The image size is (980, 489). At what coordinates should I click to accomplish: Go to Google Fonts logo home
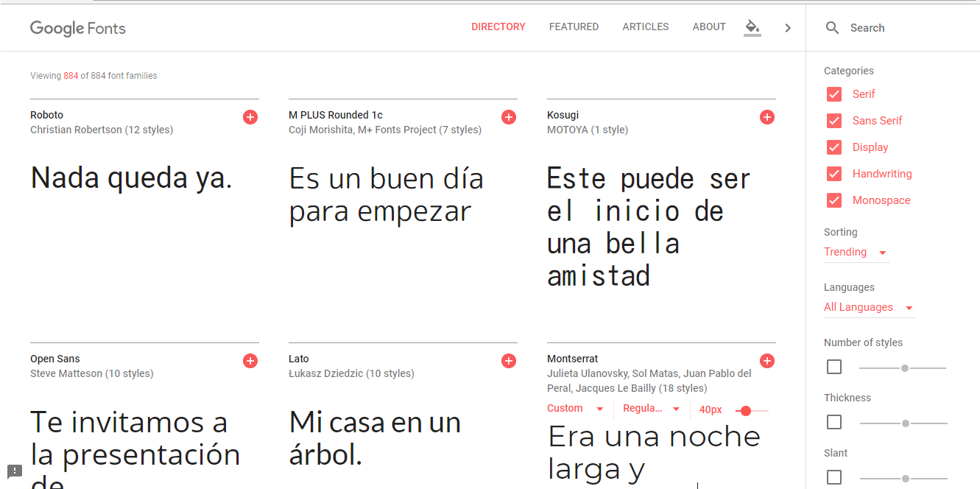(78, 28)
